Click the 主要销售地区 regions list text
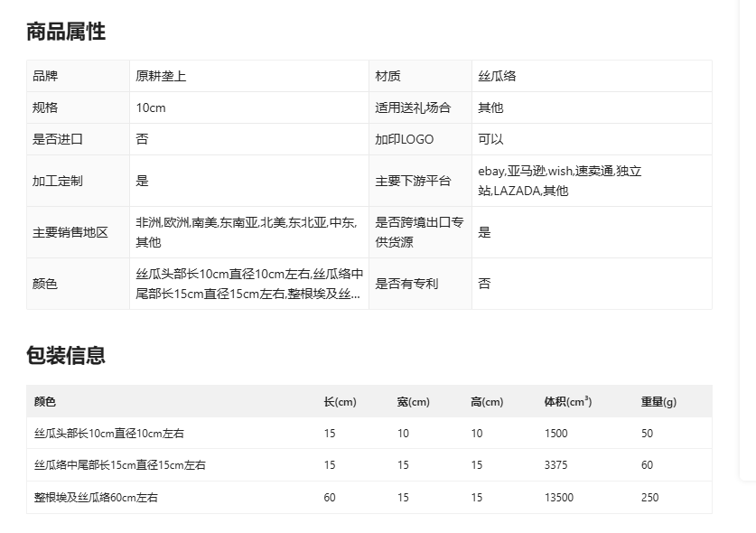The width and height of the screenshot is (756, 533). click(247, 232)
